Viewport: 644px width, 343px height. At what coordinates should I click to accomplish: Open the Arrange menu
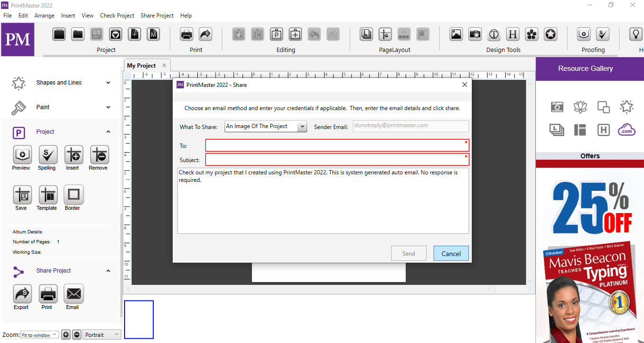click(44, 16)
